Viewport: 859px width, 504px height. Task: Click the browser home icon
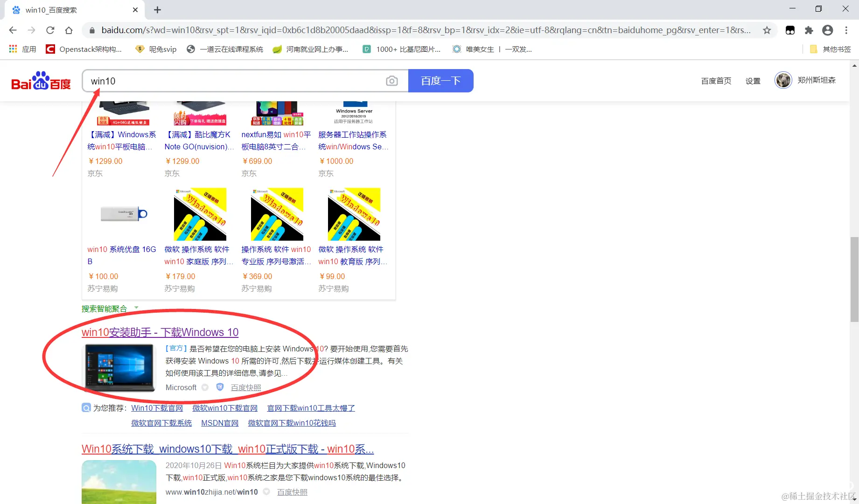click(x=69, y=30)
